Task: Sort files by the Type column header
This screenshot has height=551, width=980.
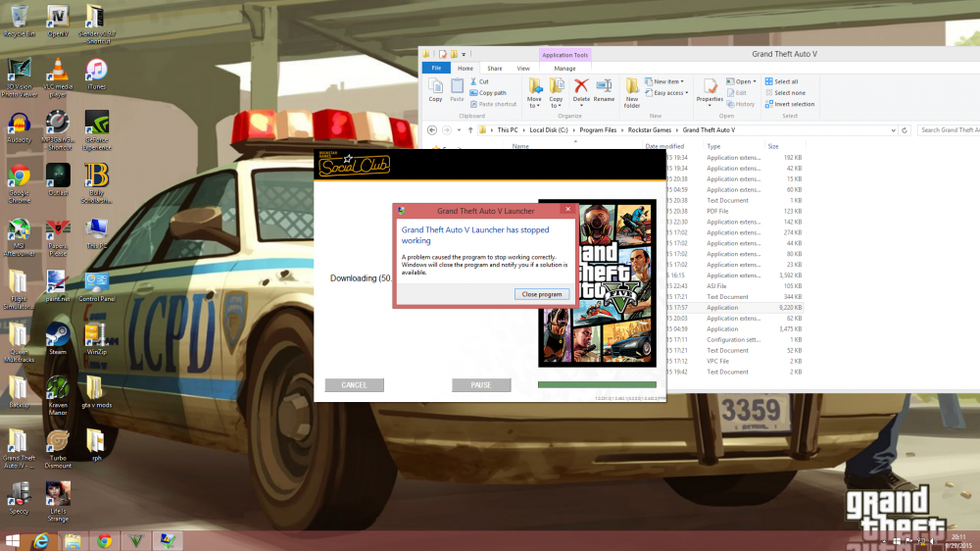Action: click(713, 146)
